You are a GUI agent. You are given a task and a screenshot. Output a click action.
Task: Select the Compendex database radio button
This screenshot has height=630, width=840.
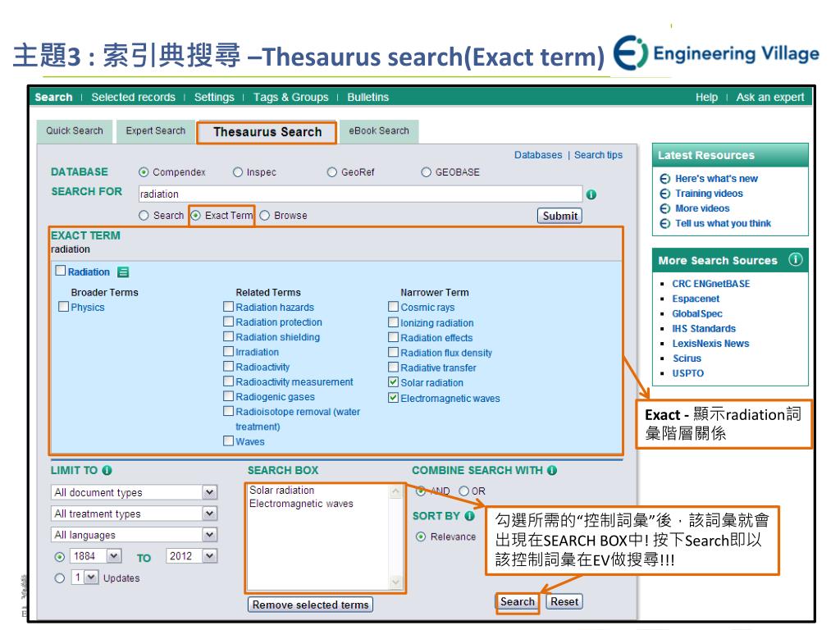144,172
